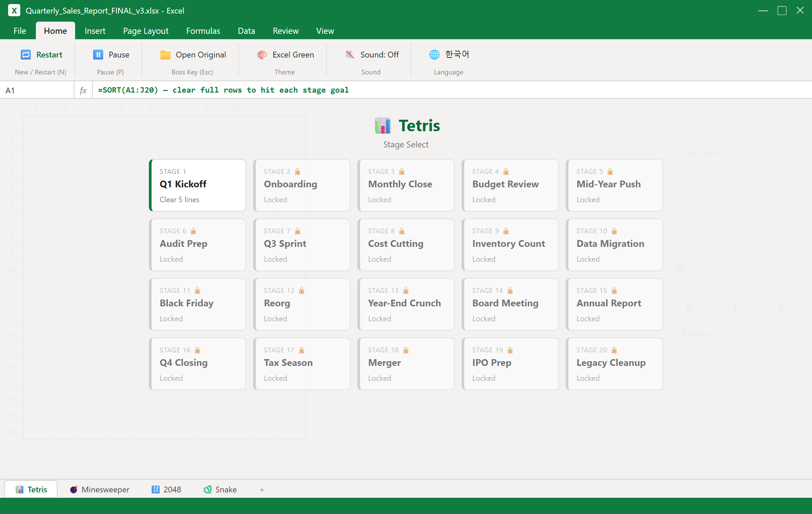Click the Tetris bar chart logo icon
Screen dimensions: 812x514
coord(383,125)
